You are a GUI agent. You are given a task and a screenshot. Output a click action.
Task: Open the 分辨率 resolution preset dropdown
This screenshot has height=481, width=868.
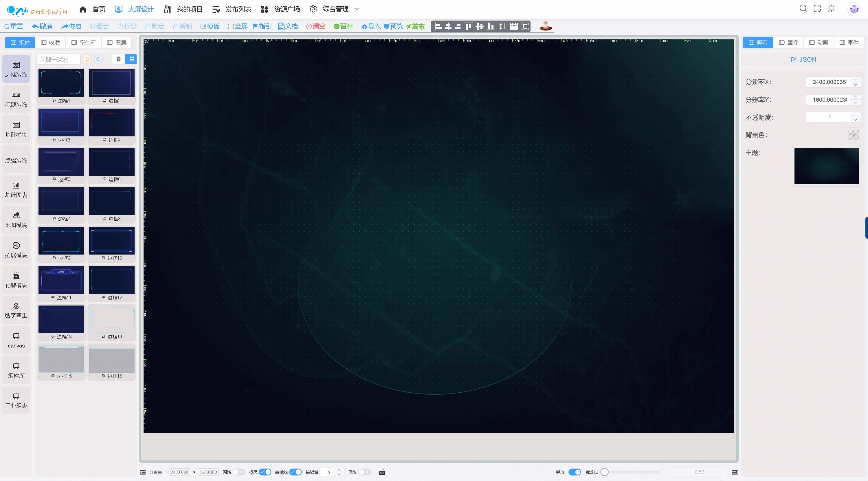[167, 472]
